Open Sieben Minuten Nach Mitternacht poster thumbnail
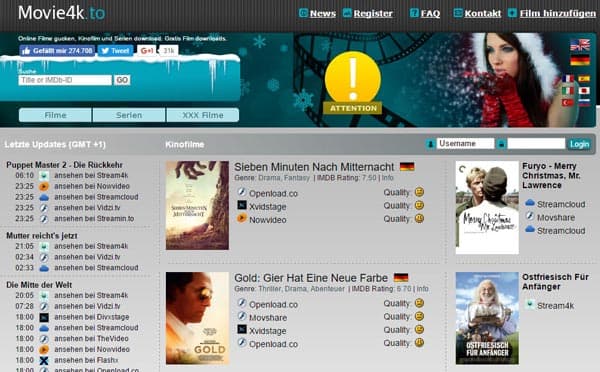600x372 pixels. pos(197,206)
